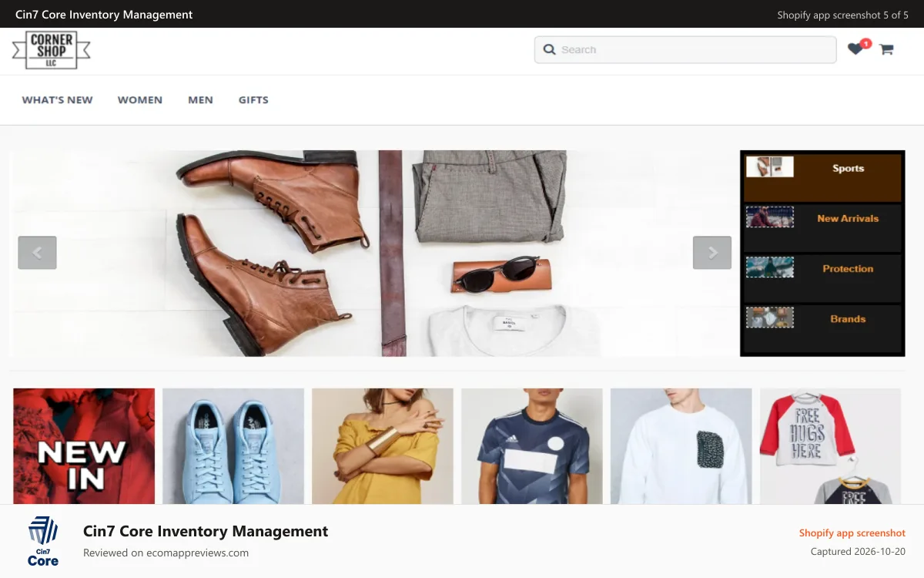Open the wishlist heart icon
Viewport: 924px width, 578px height.
855,49
